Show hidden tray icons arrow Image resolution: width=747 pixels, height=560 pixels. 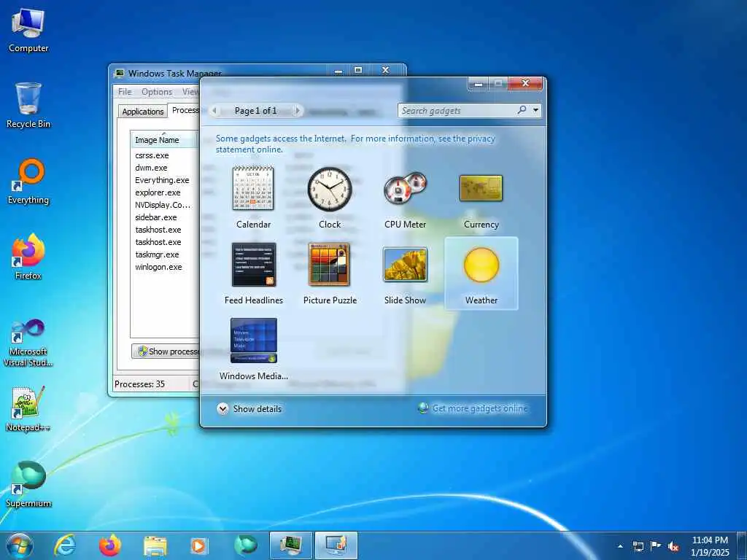point(620,546)
